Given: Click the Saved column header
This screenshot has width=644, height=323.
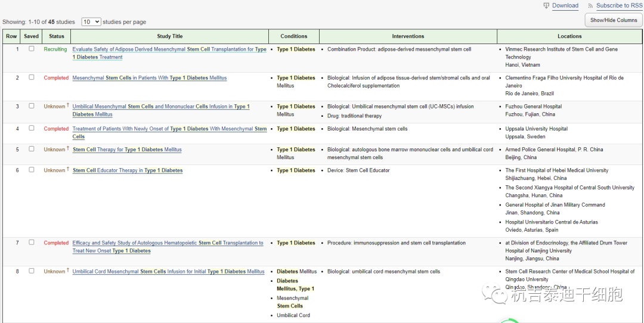Looking at the screenshot, I should (x=31, y=36).
